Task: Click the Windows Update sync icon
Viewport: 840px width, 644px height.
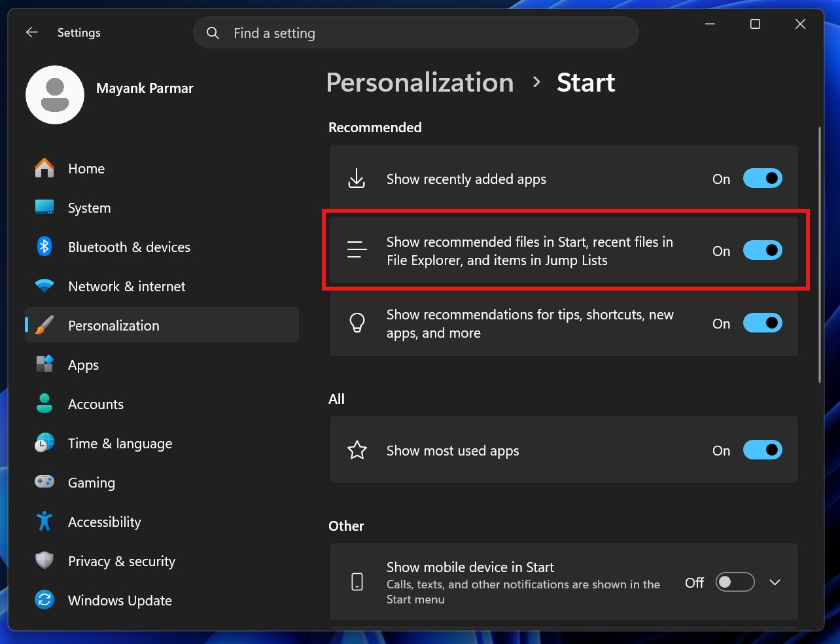Action: (x=44, y=600)
